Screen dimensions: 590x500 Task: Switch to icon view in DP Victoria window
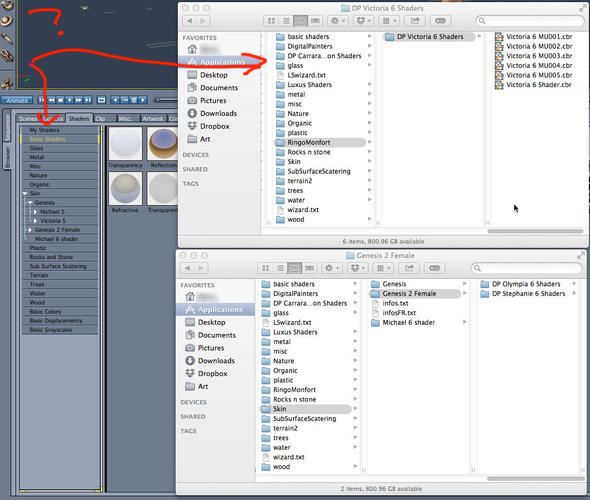coord(271,21)
